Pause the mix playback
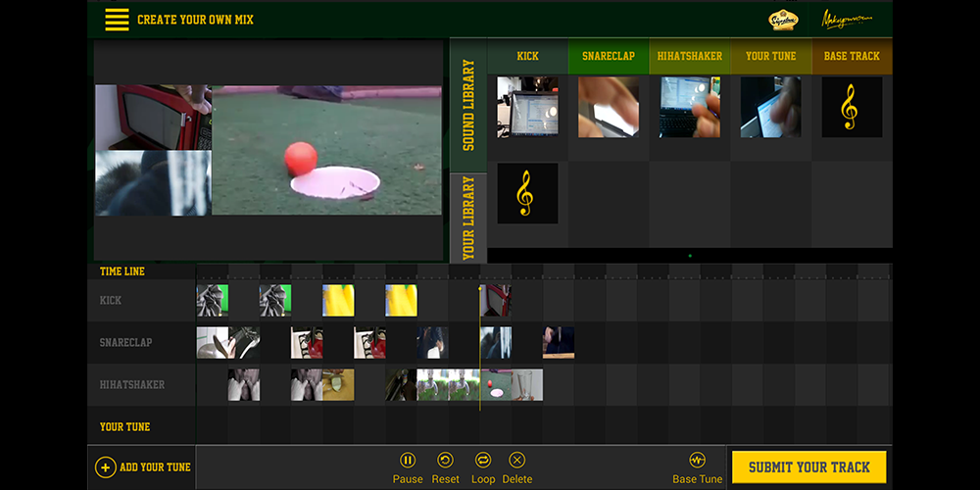 click(408, 461)
